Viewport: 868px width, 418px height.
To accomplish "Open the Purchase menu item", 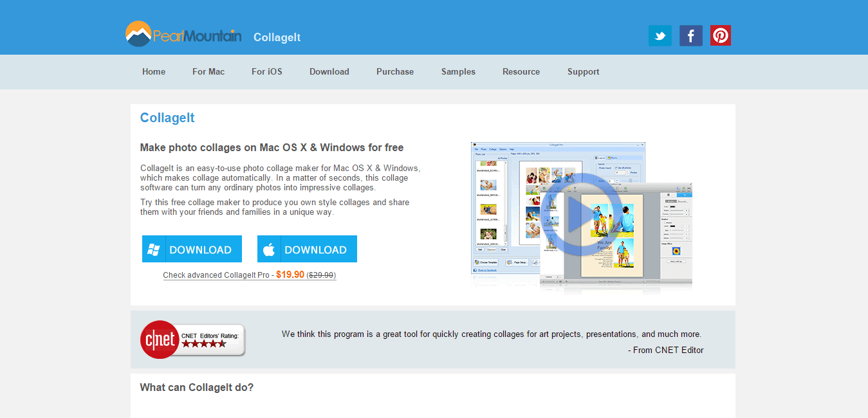I will point(395,71).
